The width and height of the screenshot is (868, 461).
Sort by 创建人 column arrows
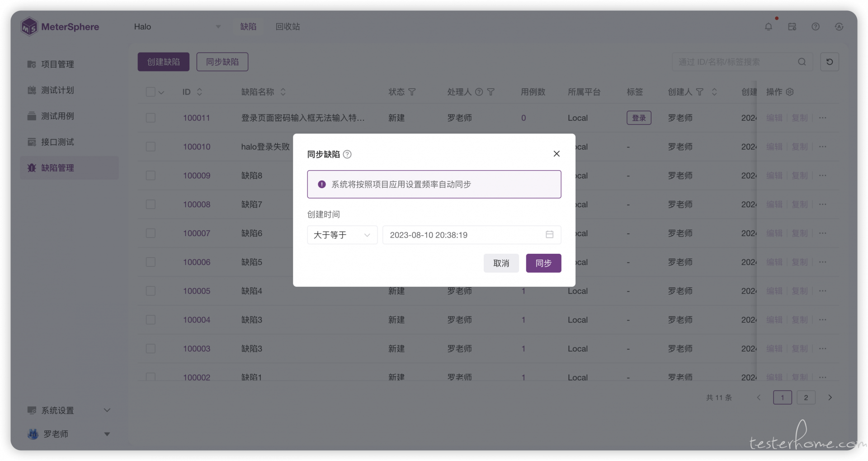(x=714, y=92)
